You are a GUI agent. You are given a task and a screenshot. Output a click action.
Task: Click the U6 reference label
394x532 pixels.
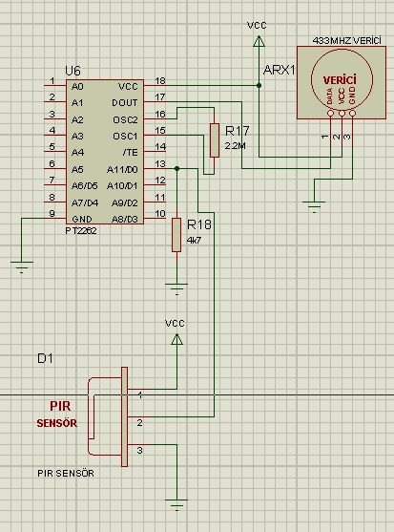tap(73, 71)
